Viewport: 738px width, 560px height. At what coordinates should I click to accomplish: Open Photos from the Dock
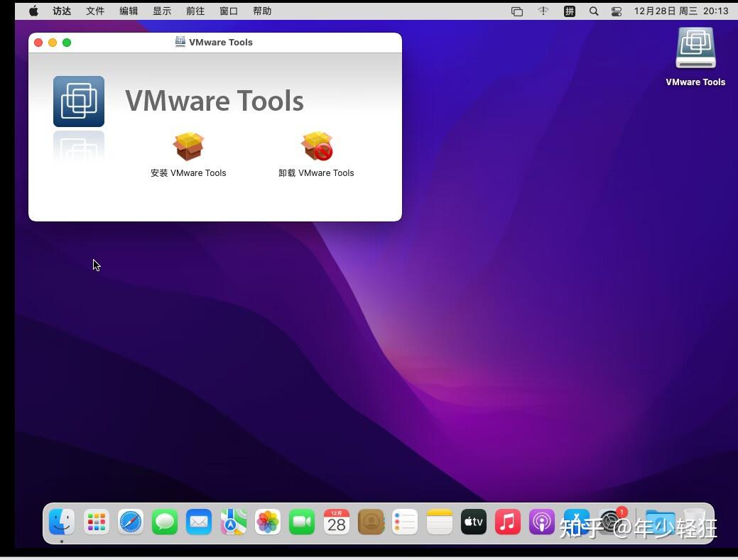(x=267, y=522)
